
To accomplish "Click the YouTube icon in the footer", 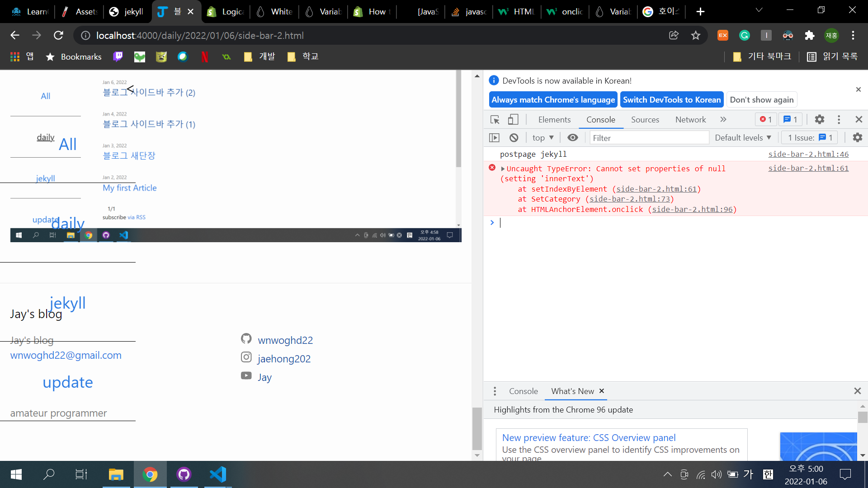I will tap(246, 375).
